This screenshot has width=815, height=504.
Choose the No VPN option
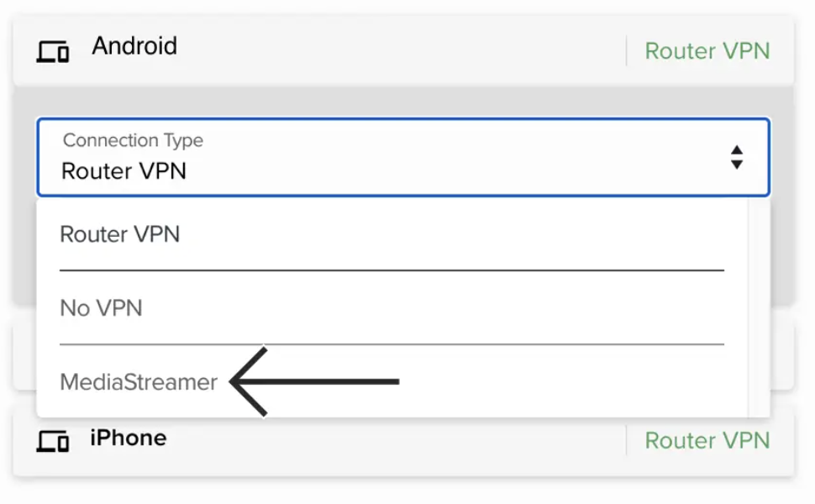(101, 308)
